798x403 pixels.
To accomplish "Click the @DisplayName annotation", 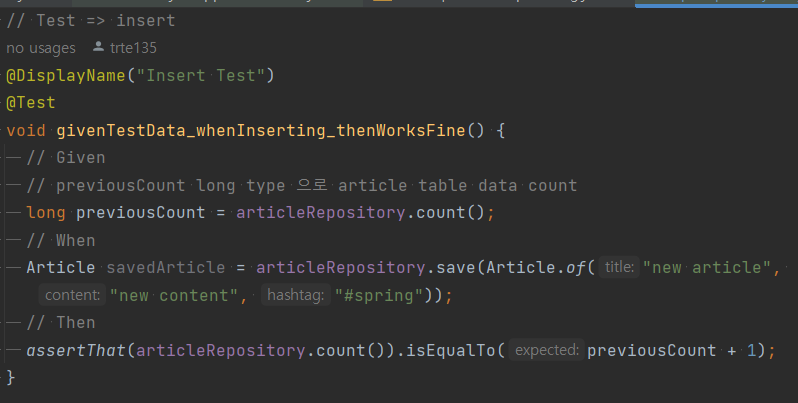I will click(x=66, y=75).
